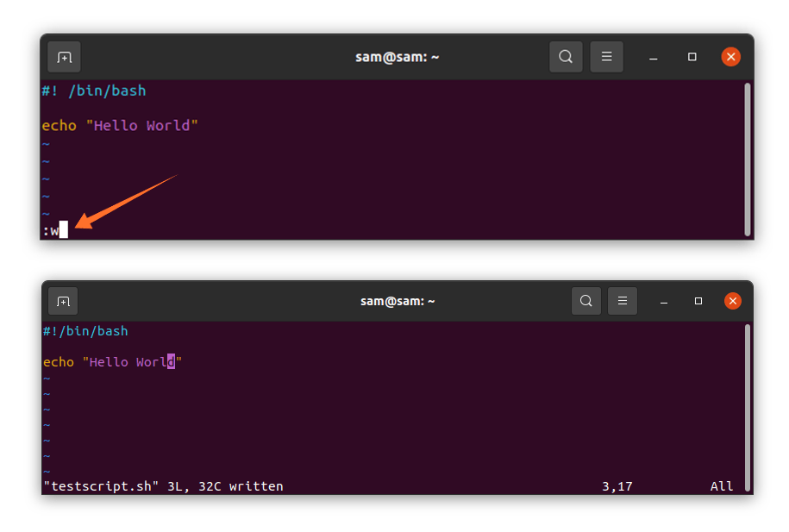Minimize the bottom terminal window
789x532 pixels.
(663, 301)
